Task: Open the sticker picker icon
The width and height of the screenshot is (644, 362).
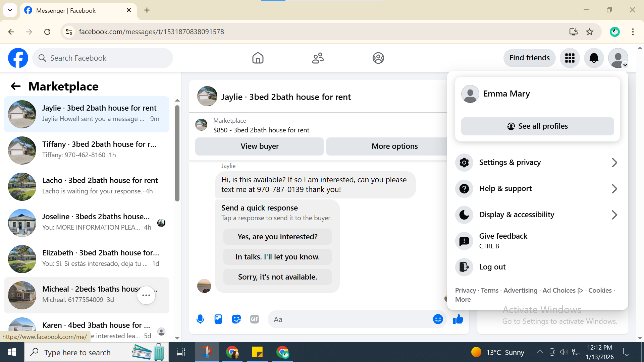Action: point(236,319)
